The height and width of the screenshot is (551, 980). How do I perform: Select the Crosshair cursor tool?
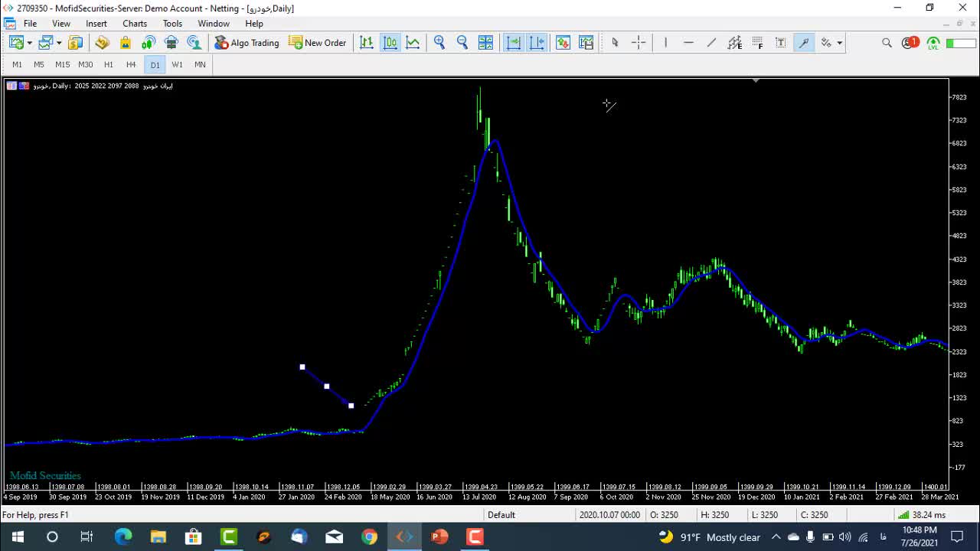click(x=639, y=43)
